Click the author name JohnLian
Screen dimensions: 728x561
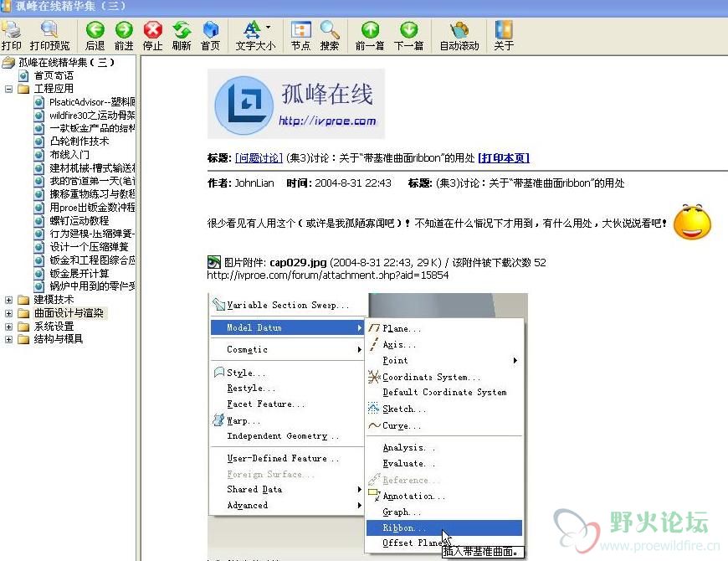254,183
